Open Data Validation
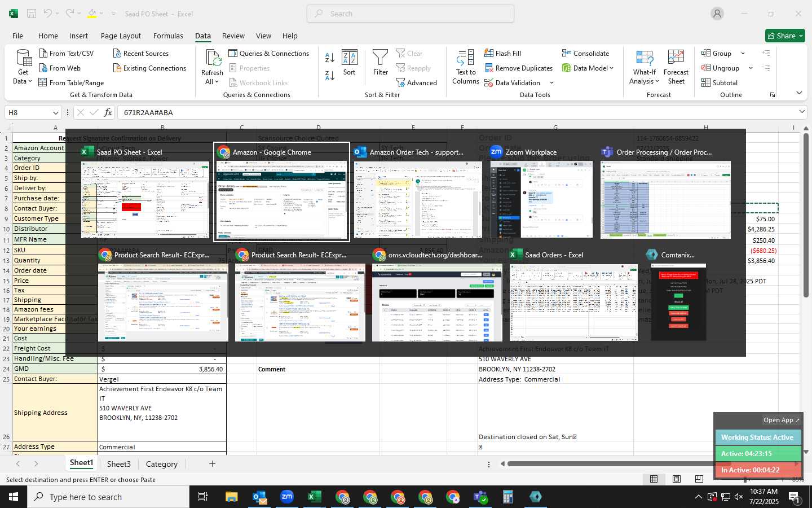 pyautogui.click(x=513, y=83)
